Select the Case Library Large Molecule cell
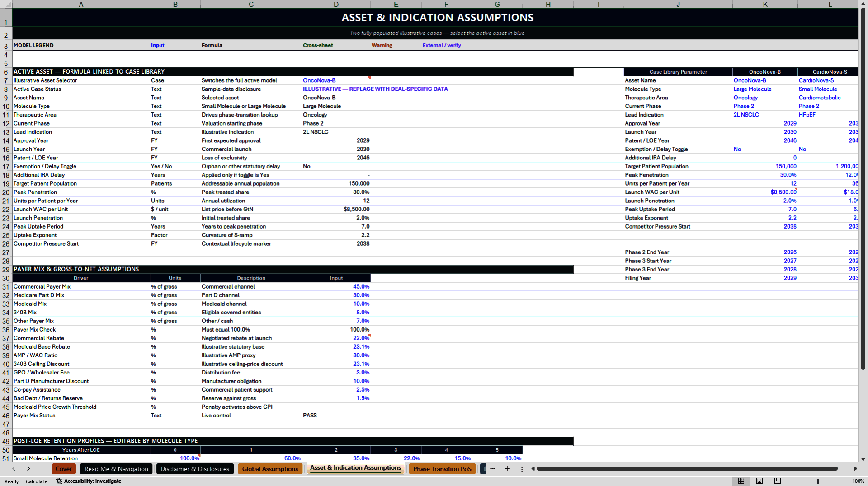 pyautogui.click(x=765, y=89)
